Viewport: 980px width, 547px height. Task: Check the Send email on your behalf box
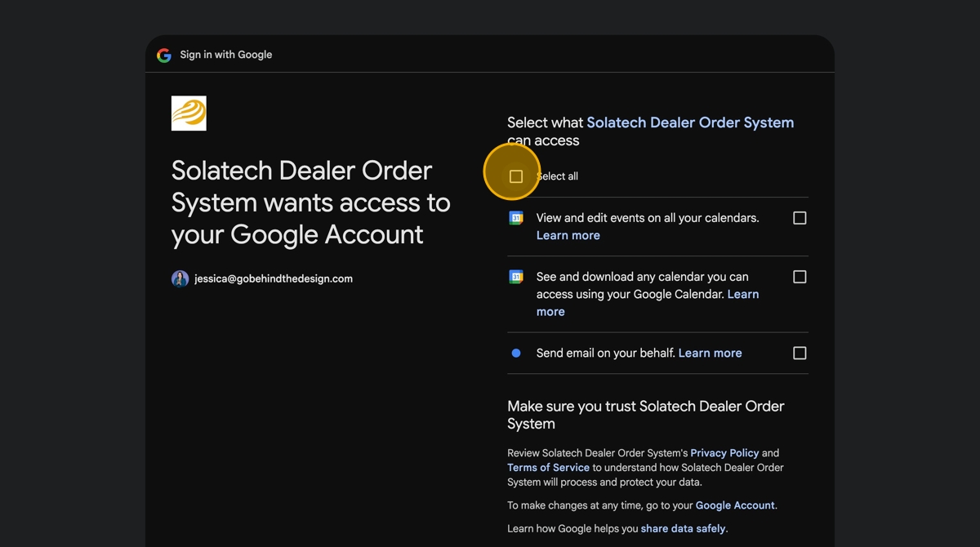[800, 353]
